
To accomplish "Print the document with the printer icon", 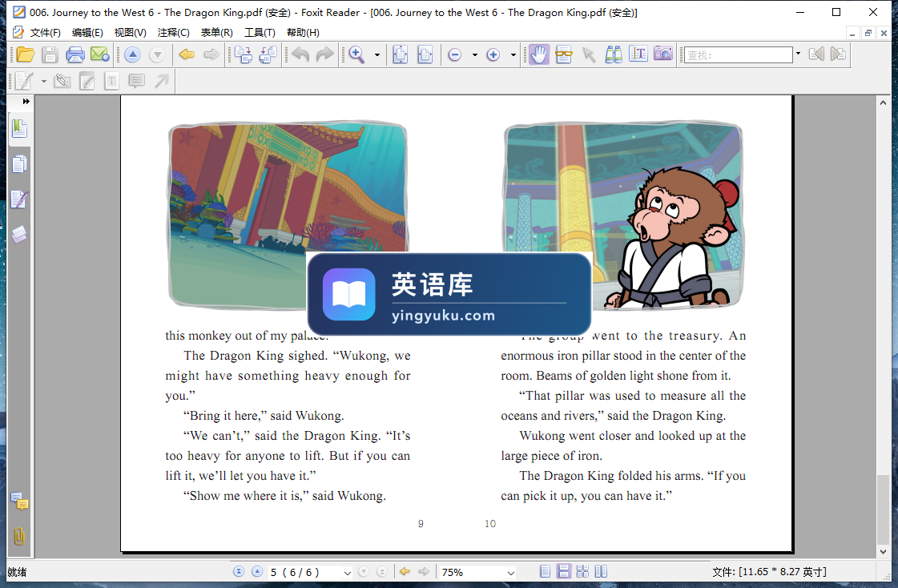I will 75,55.
